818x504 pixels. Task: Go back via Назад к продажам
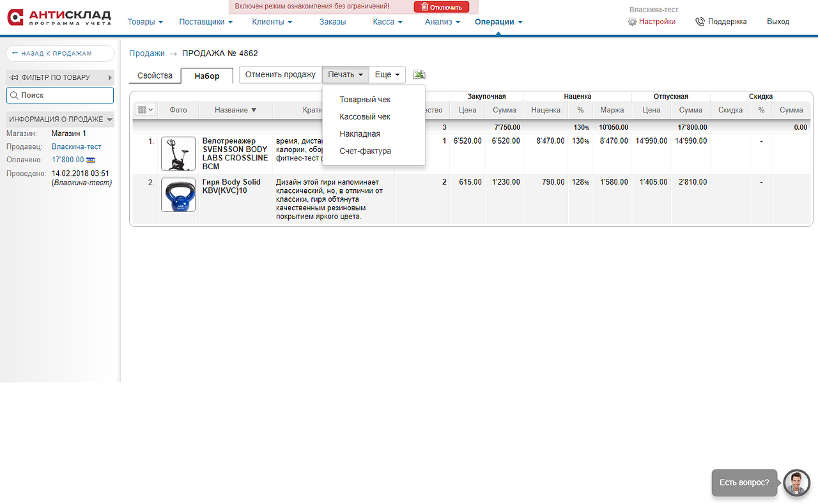(x=59, y=54)
